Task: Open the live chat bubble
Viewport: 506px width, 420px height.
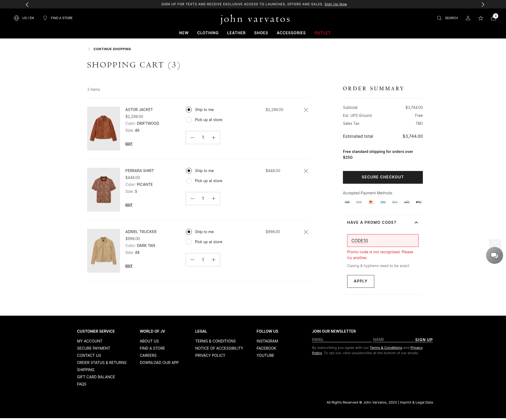Action: (494, 255)
